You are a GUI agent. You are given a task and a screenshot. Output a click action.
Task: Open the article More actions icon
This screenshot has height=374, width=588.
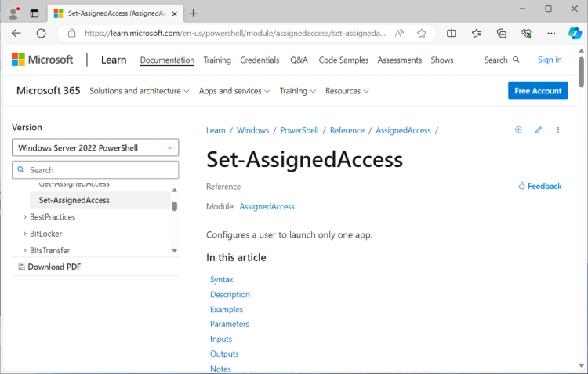click(x=558, y=130)
